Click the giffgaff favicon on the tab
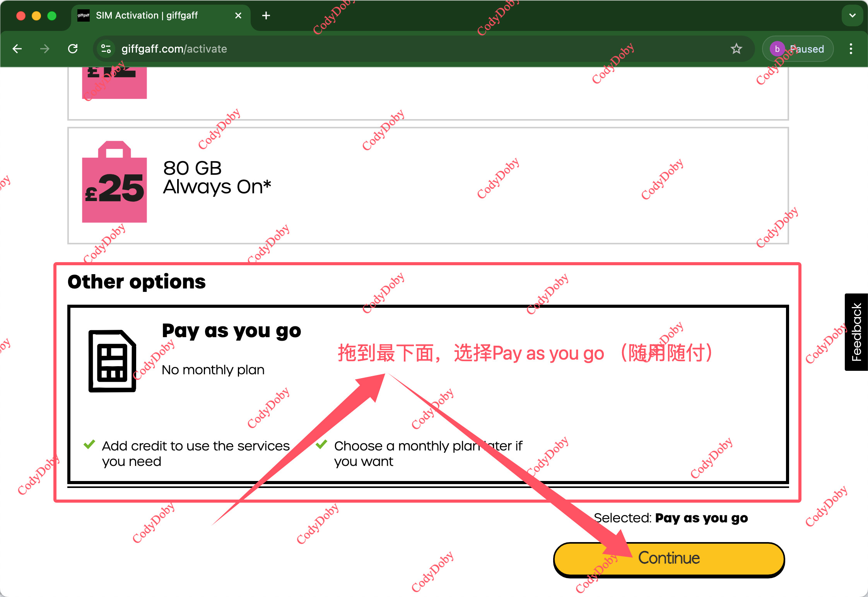 (83, 15)
